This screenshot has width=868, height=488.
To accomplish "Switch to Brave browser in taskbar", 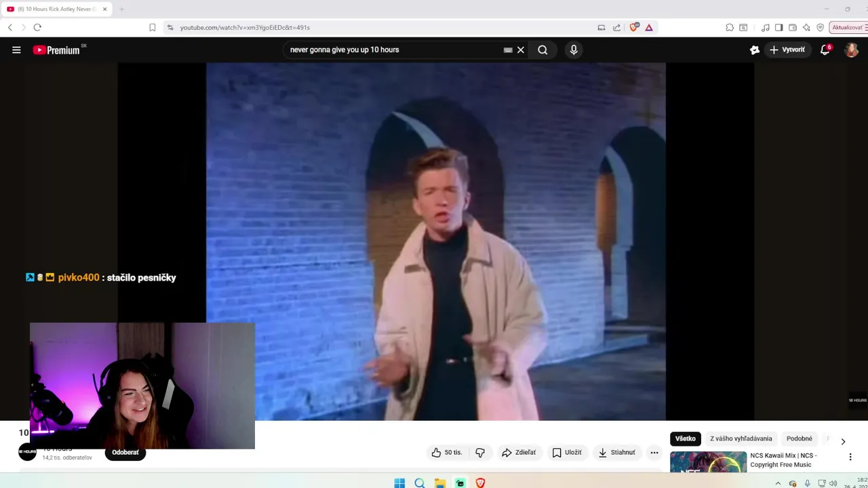I will pyautogui.click(x=480, y=483).
